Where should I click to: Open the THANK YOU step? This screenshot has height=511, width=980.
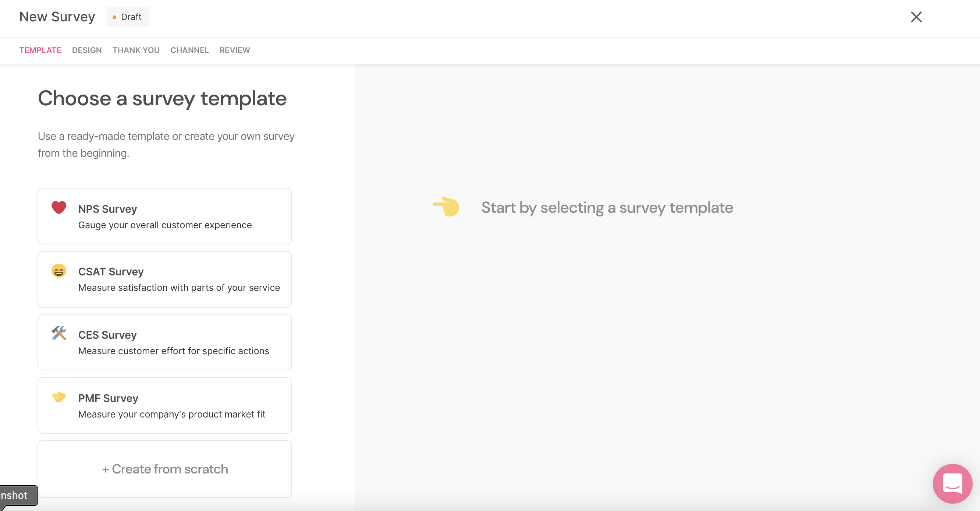tap(135, 50)
